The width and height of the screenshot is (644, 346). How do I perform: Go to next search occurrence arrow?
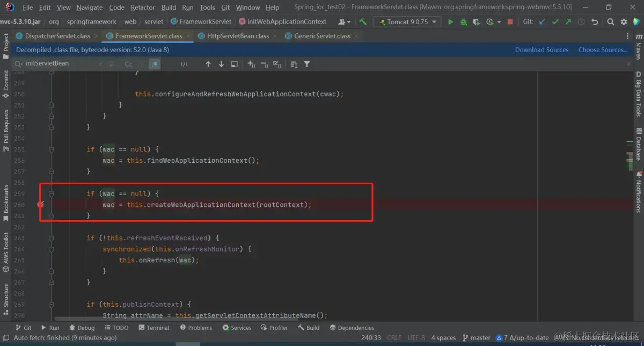[221, 64]
